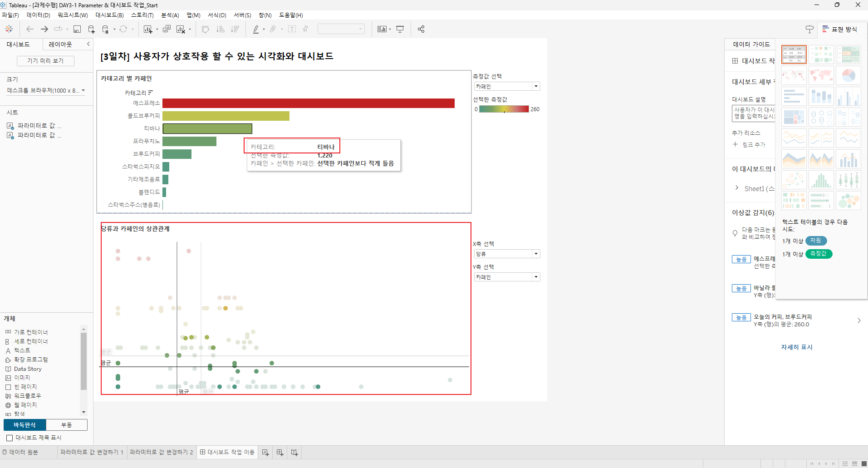Screen dimensions: 868x468
Task: Select the 부동 (floating) toggle
Action: click(x=67, y=425)
